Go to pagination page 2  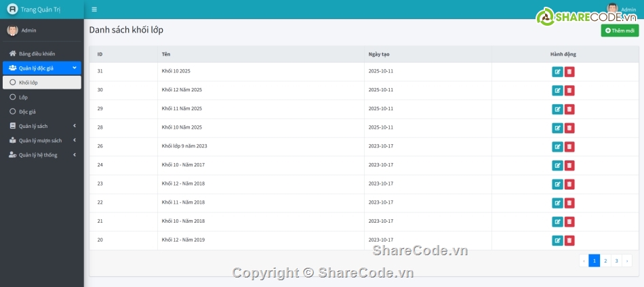tap(605, 261)
